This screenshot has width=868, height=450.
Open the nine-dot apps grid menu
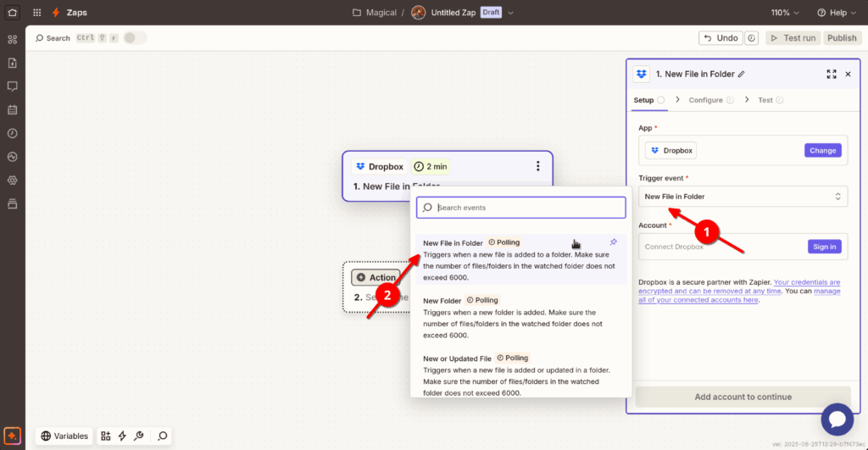(37, 12)
